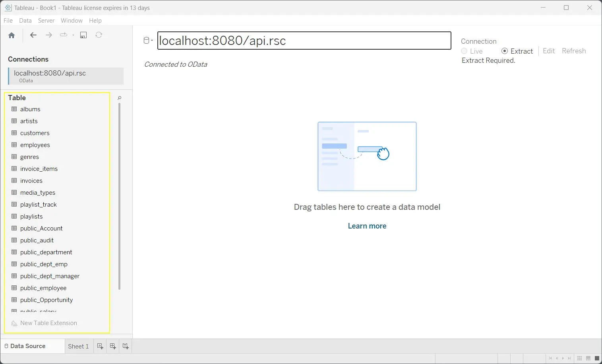602x364 pixels.
Task: Click the Refresh data source icon
Action: 98,35
